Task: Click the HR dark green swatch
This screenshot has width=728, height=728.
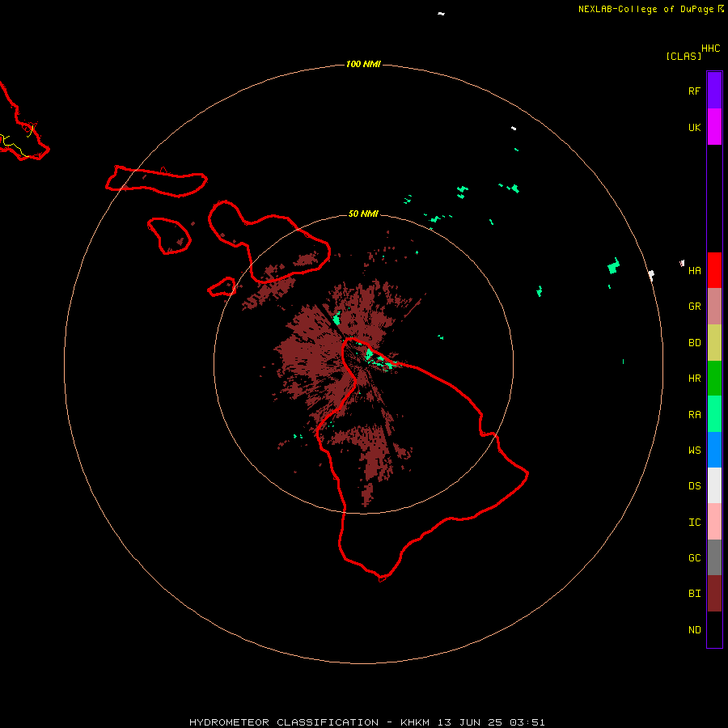Action: tap(714, 379)
